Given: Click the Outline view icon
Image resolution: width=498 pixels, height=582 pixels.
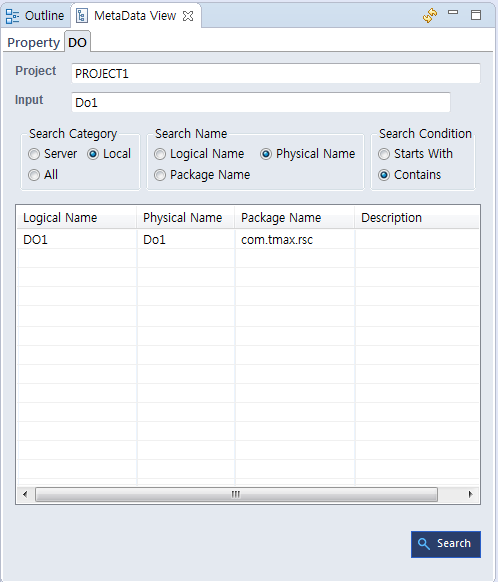Looking at the screenshot, I should pyautogui.click(x=12, y=16).
